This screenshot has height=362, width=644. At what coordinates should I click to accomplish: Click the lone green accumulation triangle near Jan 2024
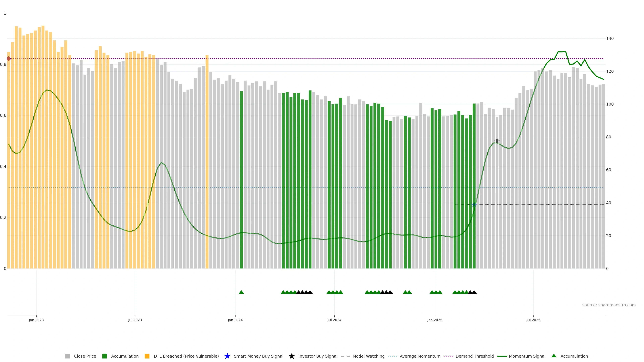point(241,292)
